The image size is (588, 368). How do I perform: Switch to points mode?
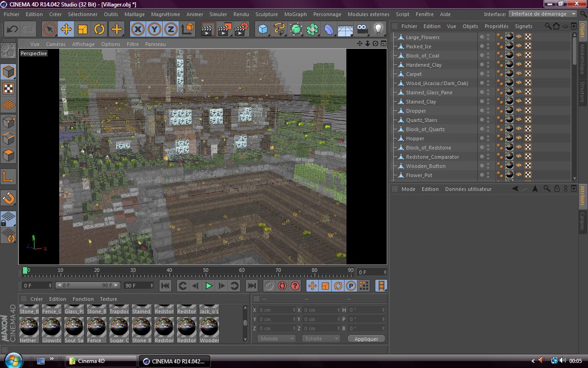pos(9,122)
